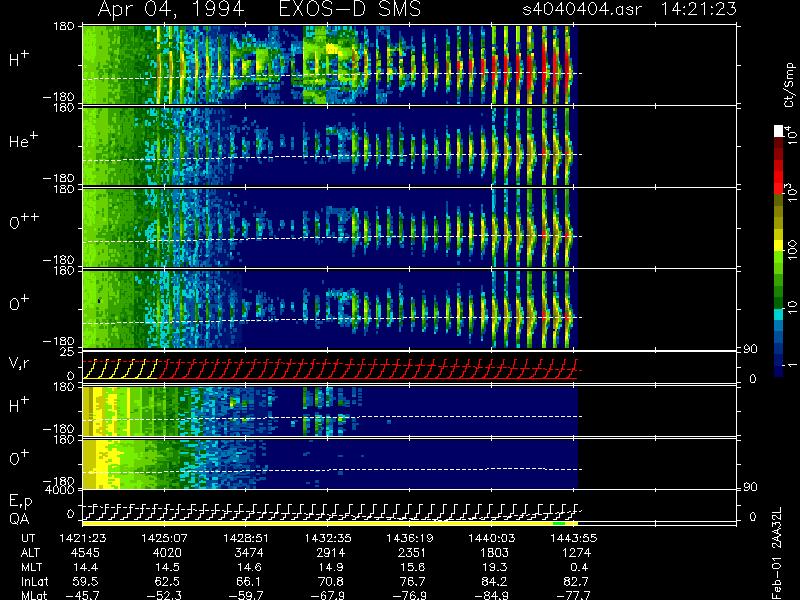Click the ALT value '1803'
Viewport: 800px width, 600px height.
coord(494,553)
